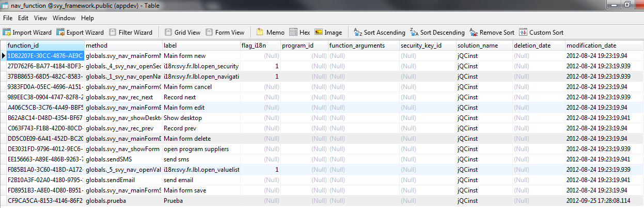The image size is (644, 208).
Task: Select function_id 989EEC38-0904-4747-82F8
Action: point(45,97)
